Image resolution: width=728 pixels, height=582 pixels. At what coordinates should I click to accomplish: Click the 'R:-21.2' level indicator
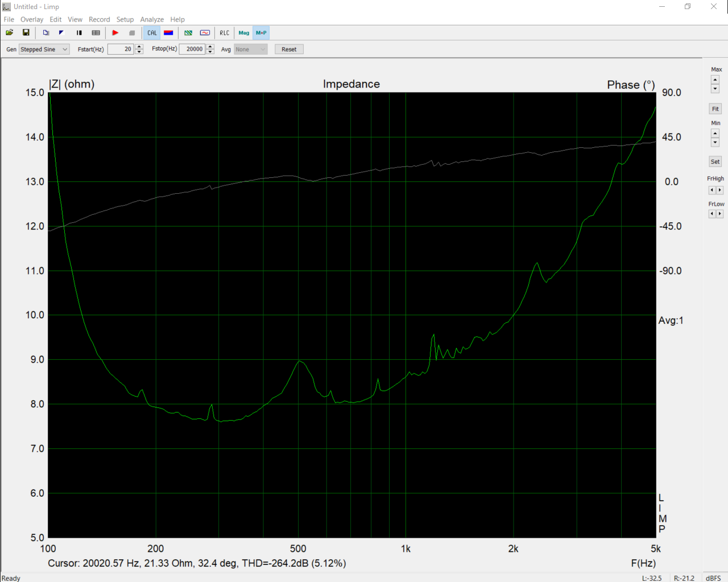click(x=684, y=578)
